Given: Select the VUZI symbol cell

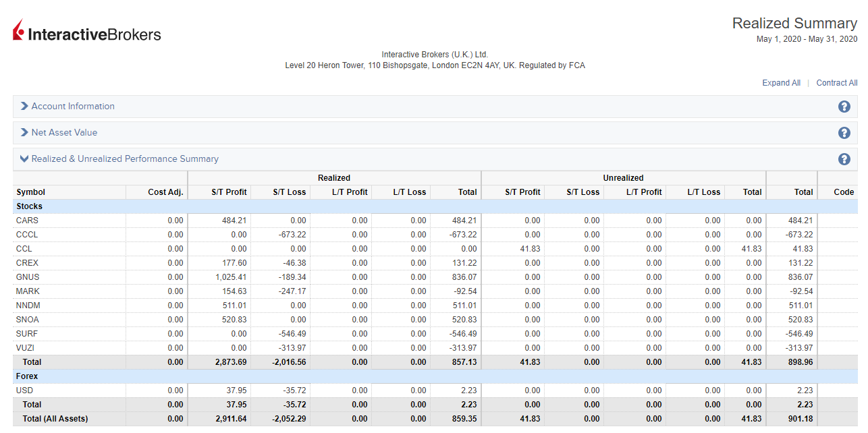Looking at the screenshot, I should click(x=26, y=348).
